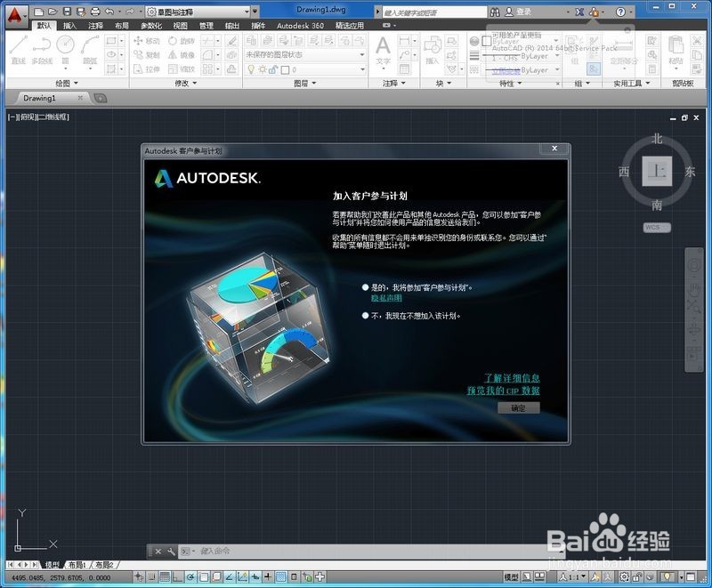The width and height of the screenshot is (712, 588).
Task: Toggle the layer on/off lightbulb icon
Action: pyautogui.click(x=251, y=69)
